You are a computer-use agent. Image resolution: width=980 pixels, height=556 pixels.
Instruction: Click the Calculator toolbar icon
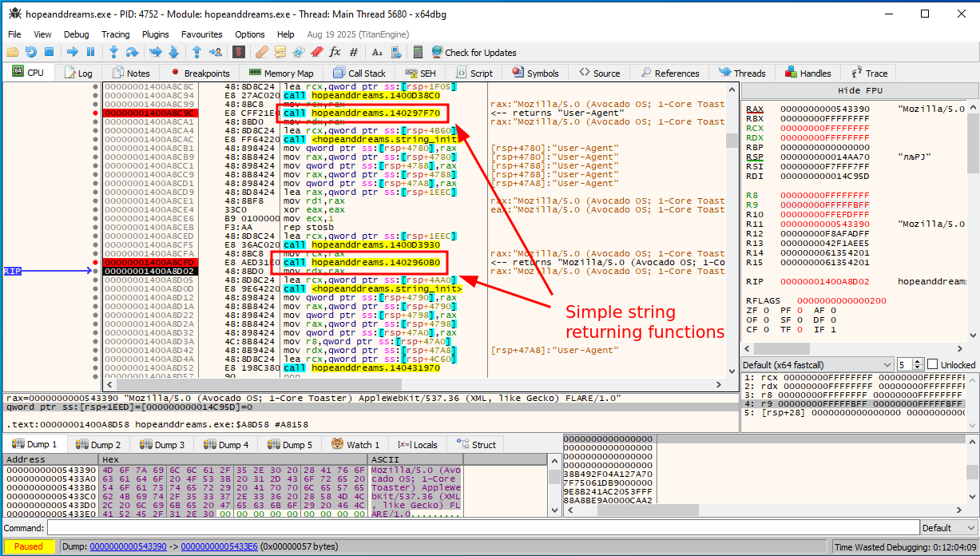[418, 52]
